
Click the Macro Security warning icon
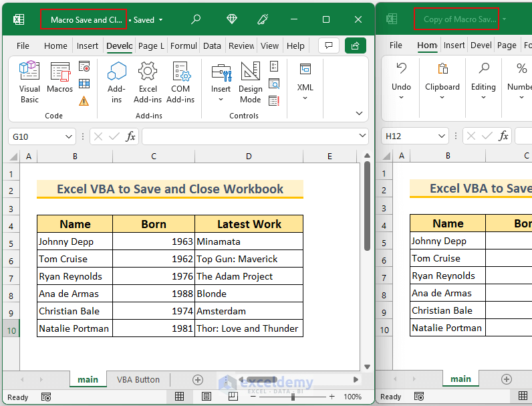[x=84, y=101]
